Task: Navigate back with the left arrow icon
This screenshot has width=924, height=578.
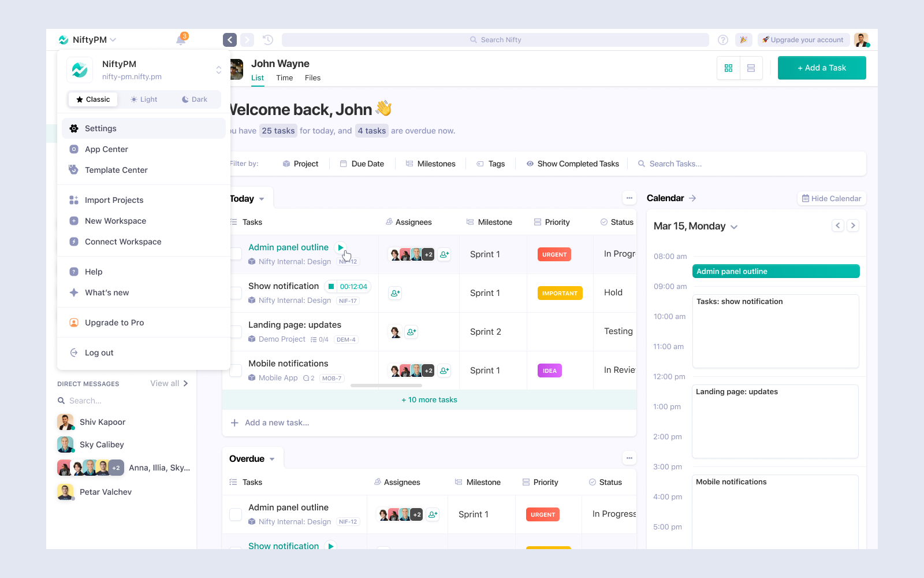Action: click(229, 39)
